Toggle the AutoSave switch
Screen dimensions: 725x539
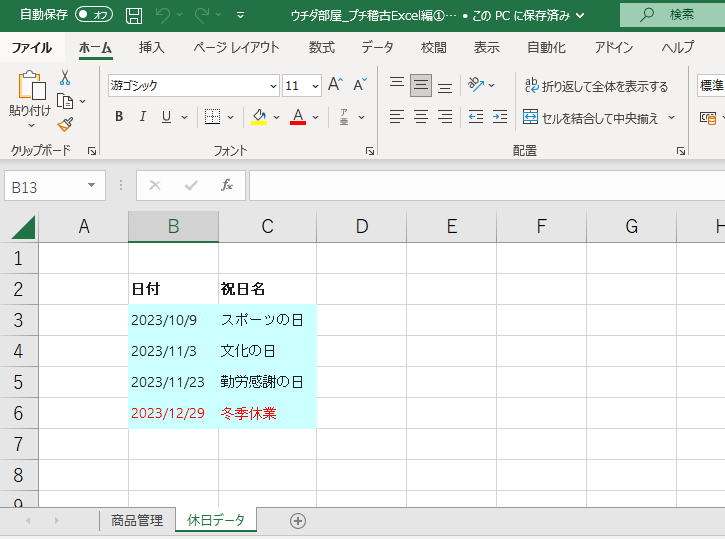click(94, 14)
